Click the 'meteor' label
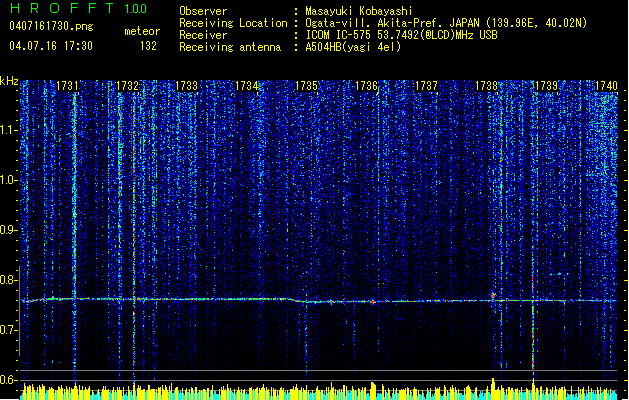629x400 pixels. click(x=142, y=31)
